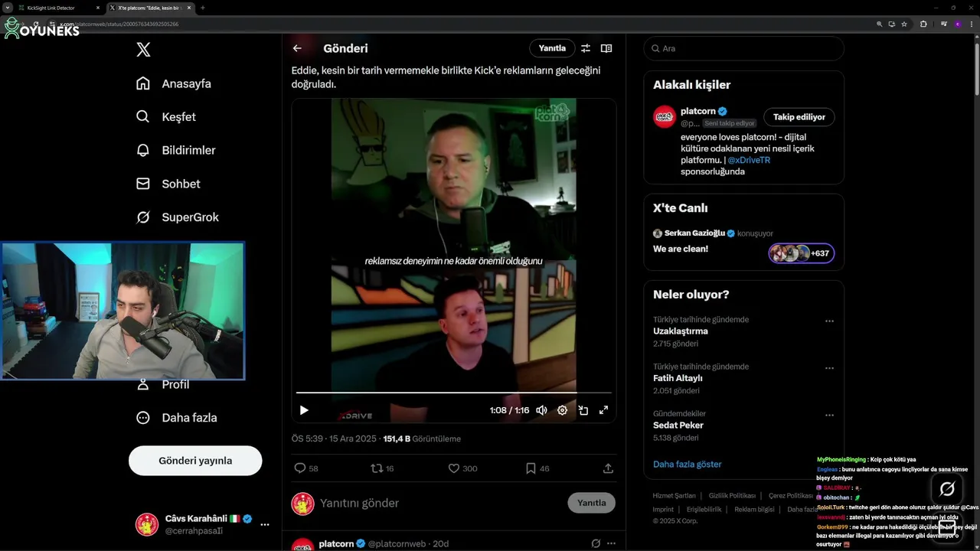The height and width of the screenshot is (551, 980).
Task: Toggle picture-in-picture on the video
Action: 583,410
